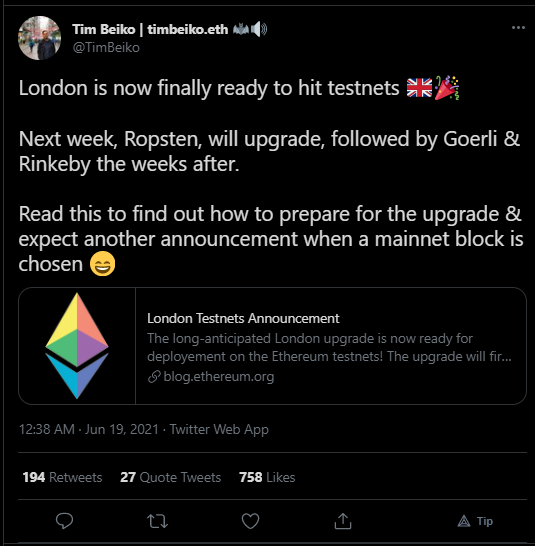
Task: Click the Ethereum rainbow logo thumbnail
Action: (77, 346)
